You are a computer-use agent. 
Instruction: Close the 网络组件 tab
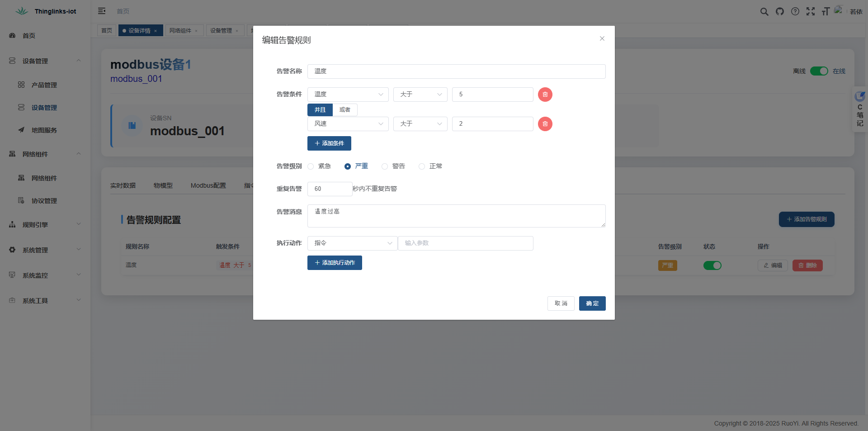196,30
